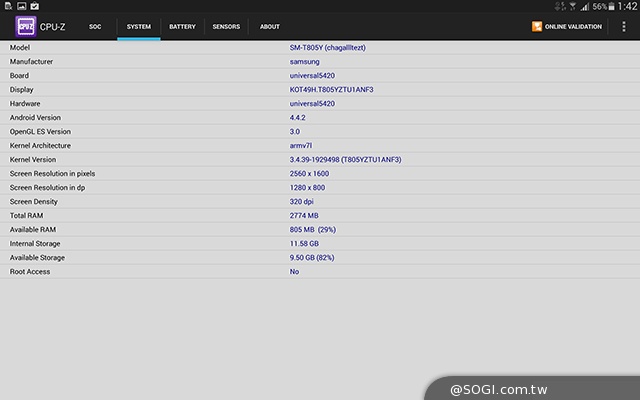Click the Online Validation checkmark icon

537,27
